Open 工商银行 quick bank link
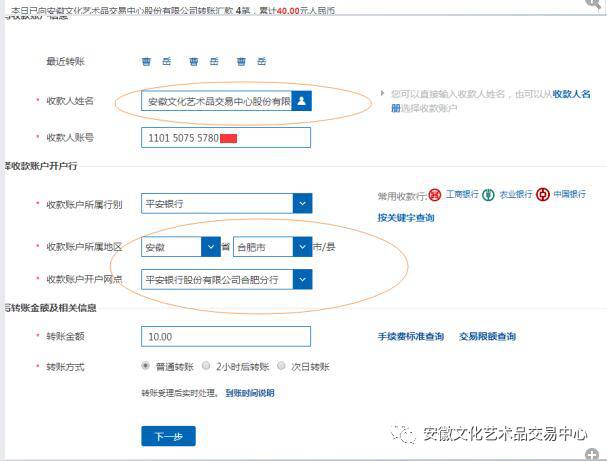Screen dimensions: 607x461 pyautogui.click(x=462, y=194)
